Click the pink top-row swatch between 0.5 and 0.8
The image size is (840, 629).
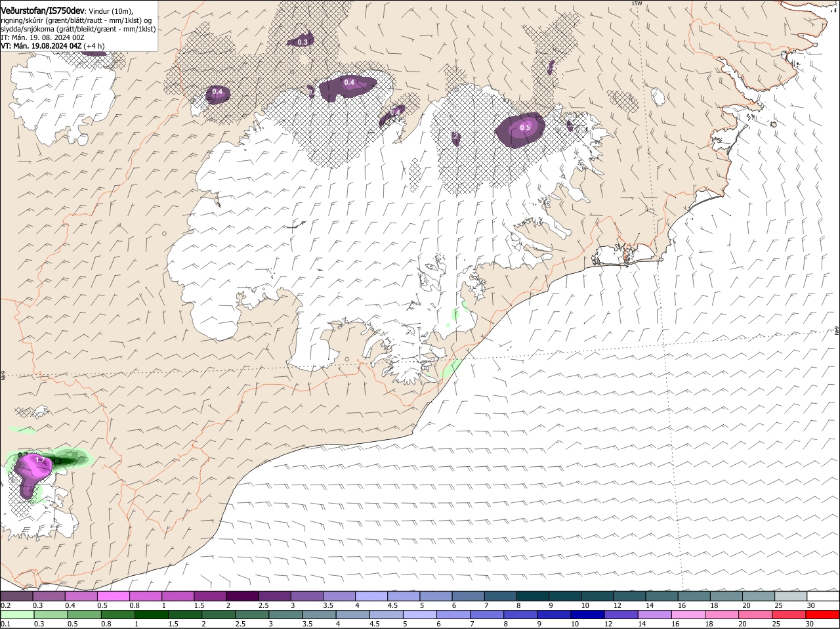[x=114, y=596]
